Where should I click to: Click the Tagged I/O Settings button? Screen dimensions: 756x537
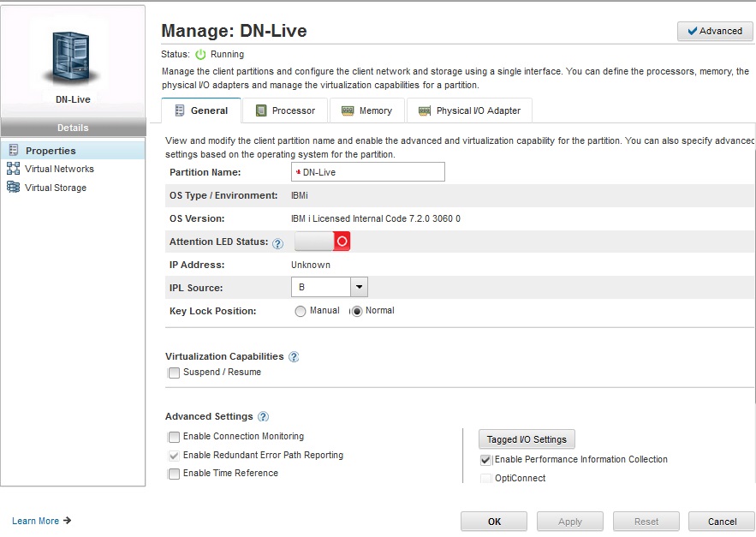(x=527, y=439)
